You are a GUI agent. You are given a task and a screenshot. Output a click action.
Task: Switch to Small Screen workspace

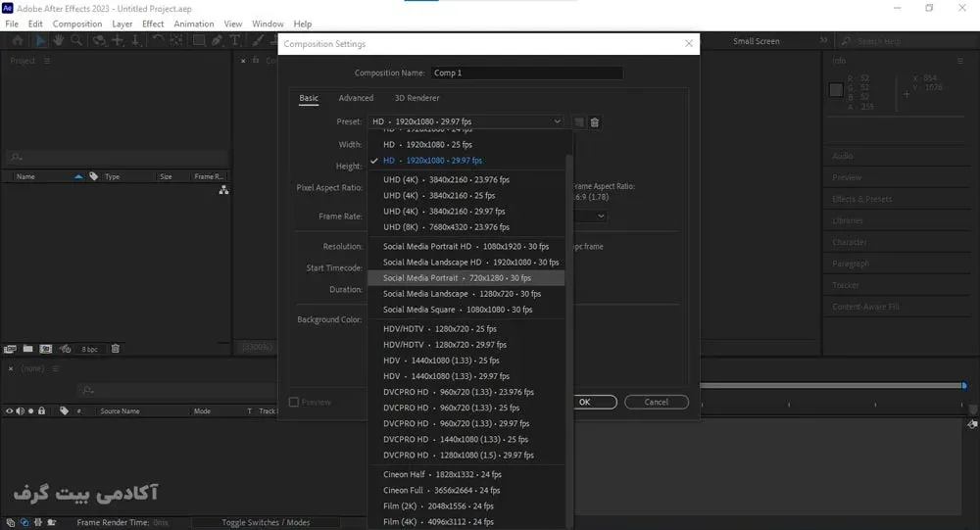coord(757,41)
